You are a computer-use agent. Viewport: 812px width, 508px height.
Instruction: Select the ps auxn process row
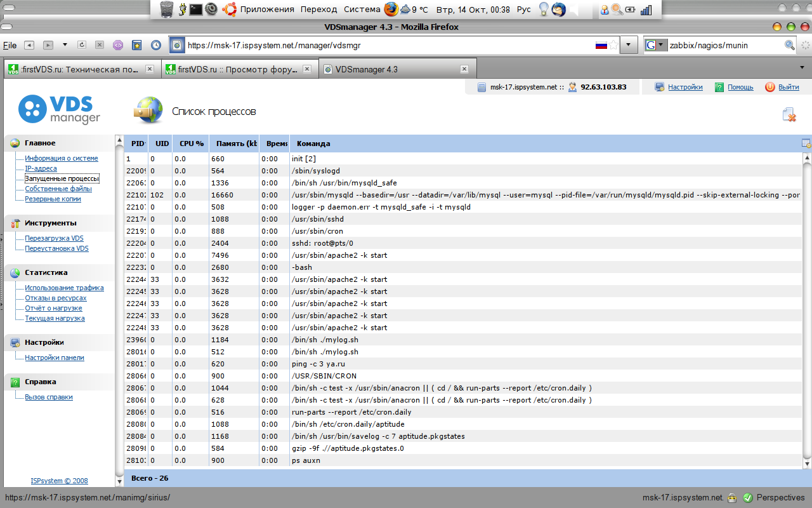[462, 460]
